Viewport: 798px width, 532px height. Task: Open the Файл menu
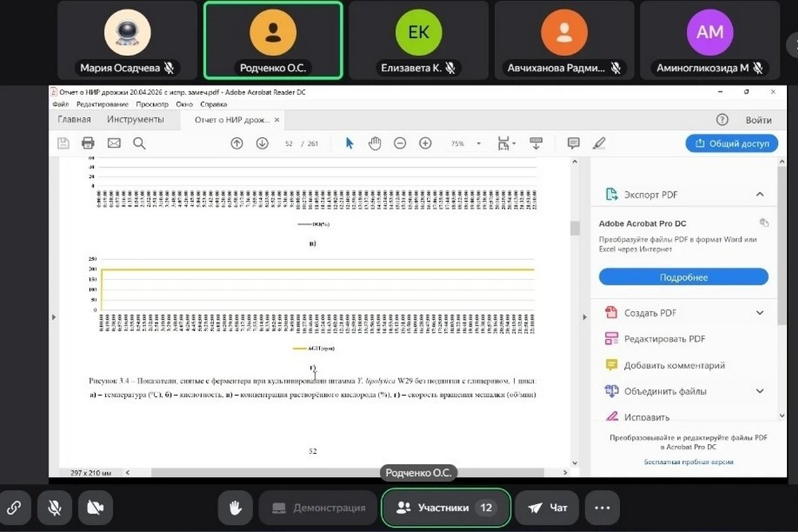tap(61, 104)
